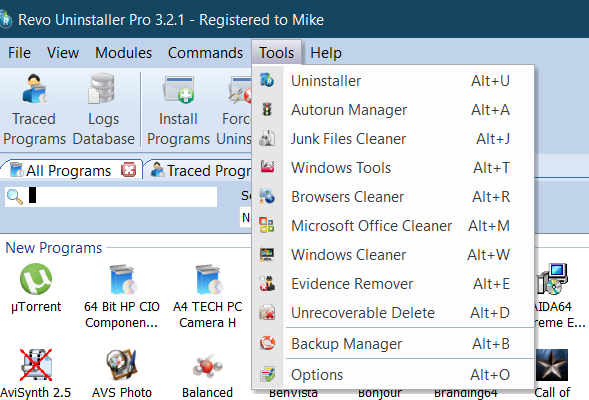589x400 pixels.
Task: Open the File menu
Action: pyautogui.click(x=20, y=53)
